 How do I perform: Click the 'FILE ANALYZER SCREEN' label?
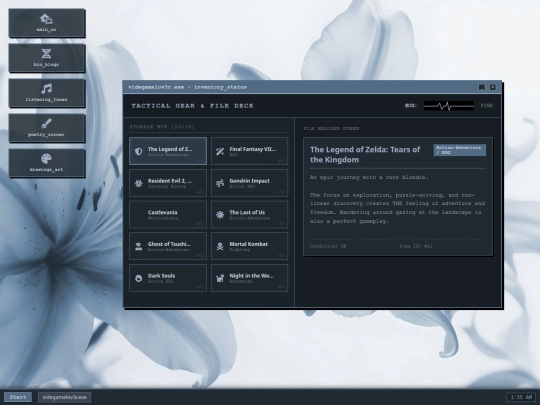331,128
